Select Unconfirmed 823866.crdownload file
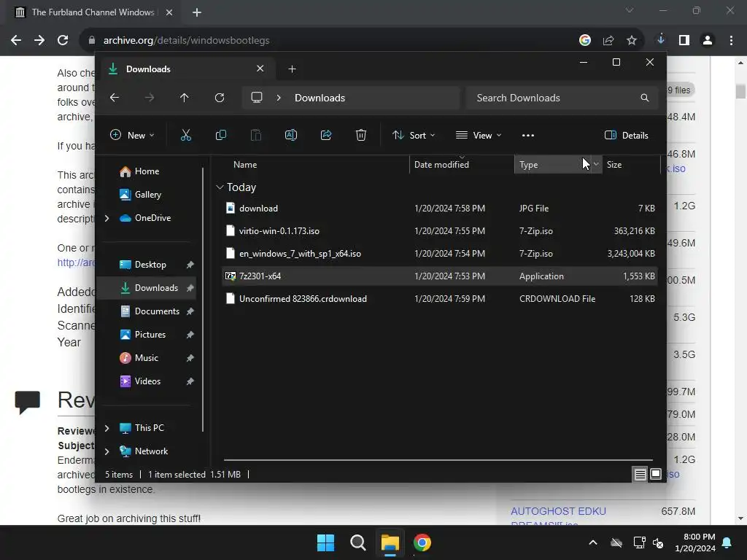Viewport: 747px width, 560px height. [440, 298]
